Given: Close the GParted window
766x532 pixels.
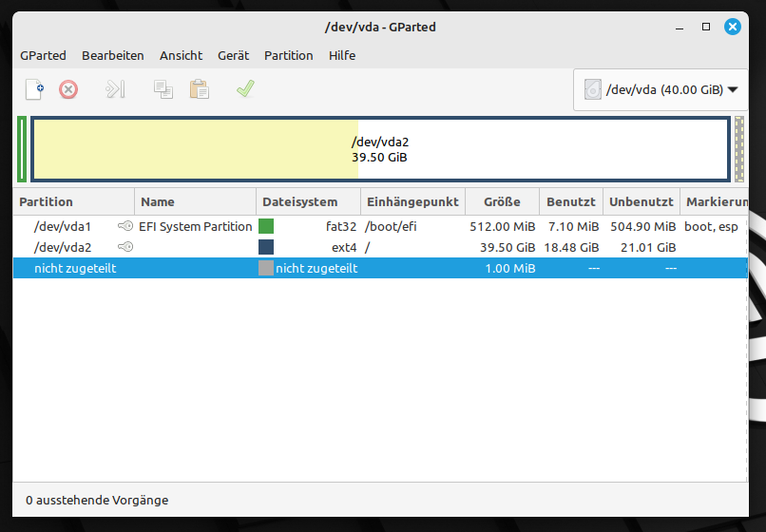Looking at the screenshot, I should [733, 27].
